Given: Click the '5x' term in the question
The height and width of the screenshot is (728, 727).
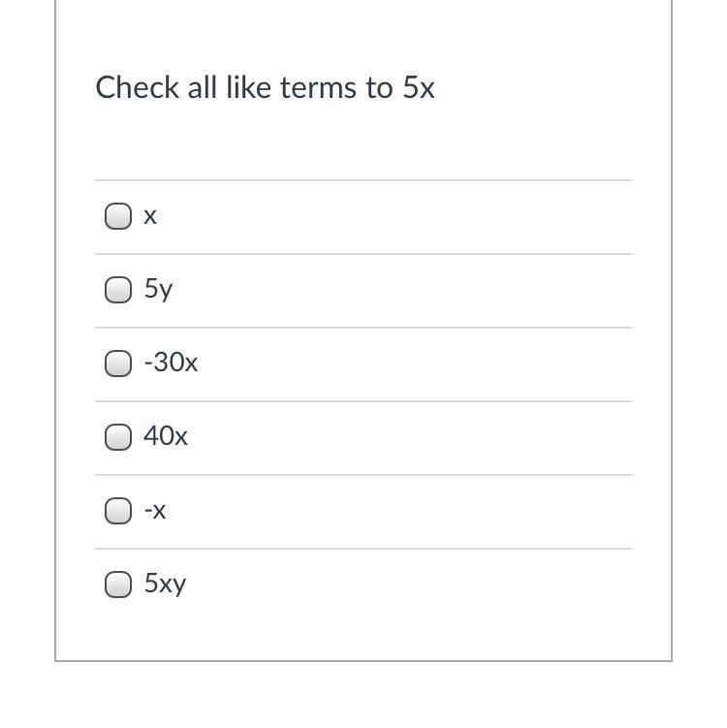Looking at the screenshot, I should click(x=419, y=87).
